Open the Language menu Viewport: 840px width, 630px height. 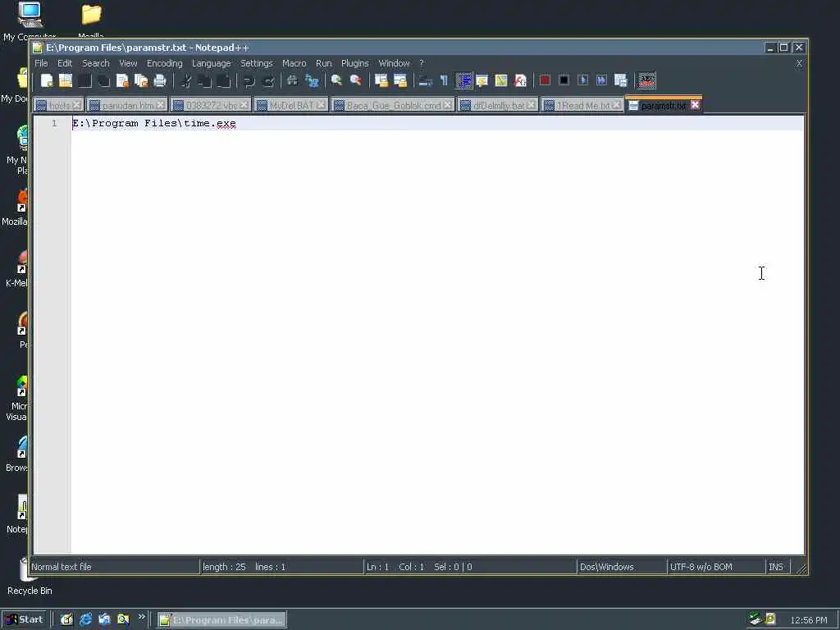tap(211, 63)
